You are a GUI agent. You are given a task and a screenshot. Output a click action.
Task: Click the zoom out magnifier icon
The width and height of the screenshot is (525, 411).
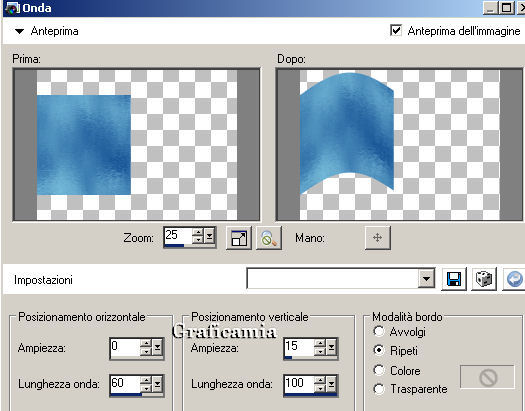[269, 238]
